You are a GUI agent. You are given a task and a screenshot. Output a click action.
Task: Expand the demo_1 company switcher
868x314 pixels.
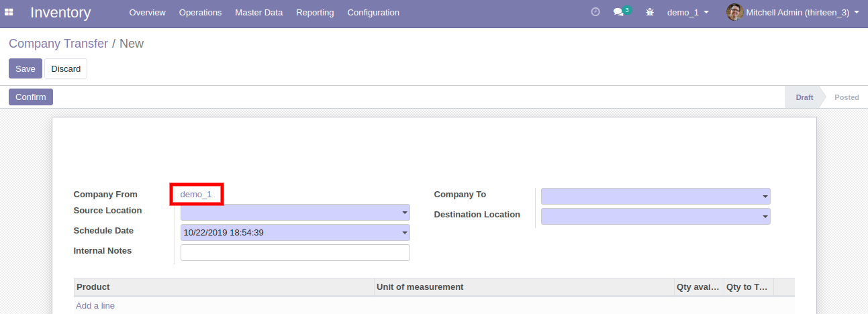687,12
